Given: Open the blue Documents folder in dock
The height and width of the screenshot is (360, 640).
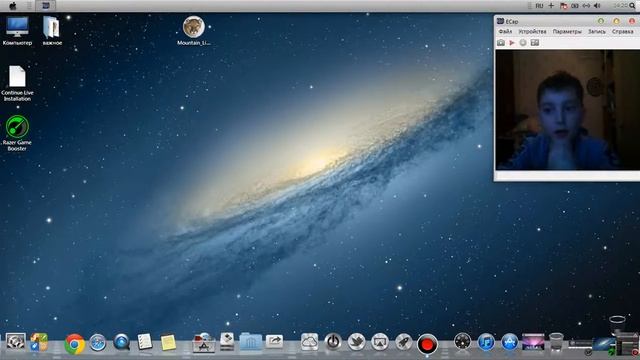Looking at the screenshot, I should tap(251, 341).
